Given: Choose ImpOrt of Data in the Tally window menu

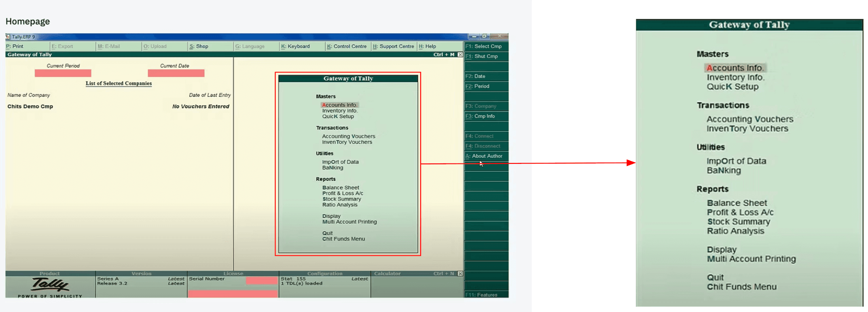Looking at the screenshot, I should coord(340,162).
